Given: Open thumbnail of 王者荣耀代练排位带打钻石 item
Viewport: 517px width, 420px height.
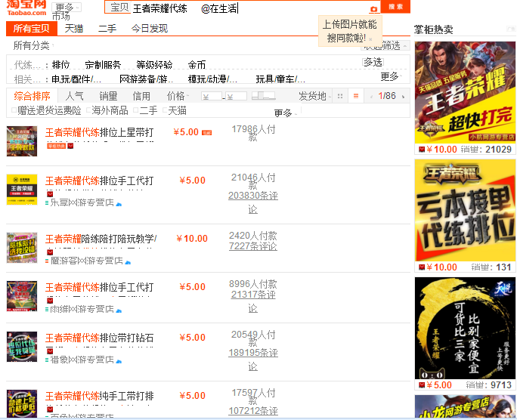Looking at the screenshot, I should pos(22,347).
